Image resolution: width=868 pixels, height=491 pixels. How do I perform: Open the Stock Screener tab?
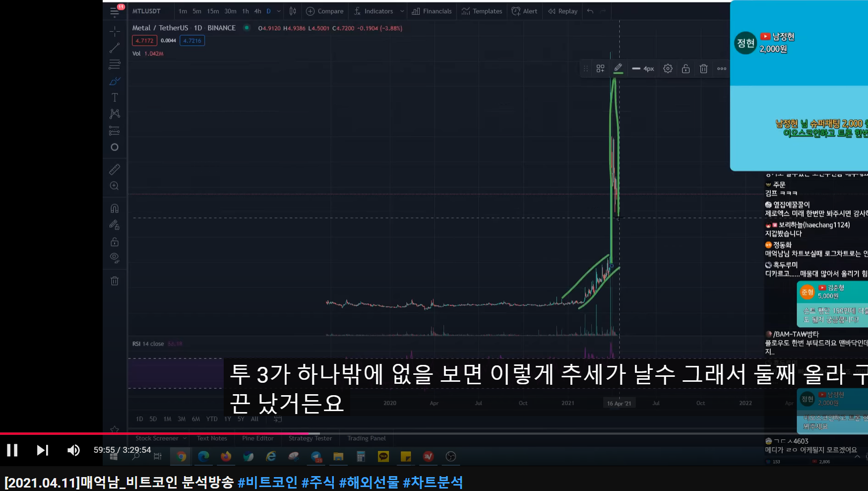[157, 438]
